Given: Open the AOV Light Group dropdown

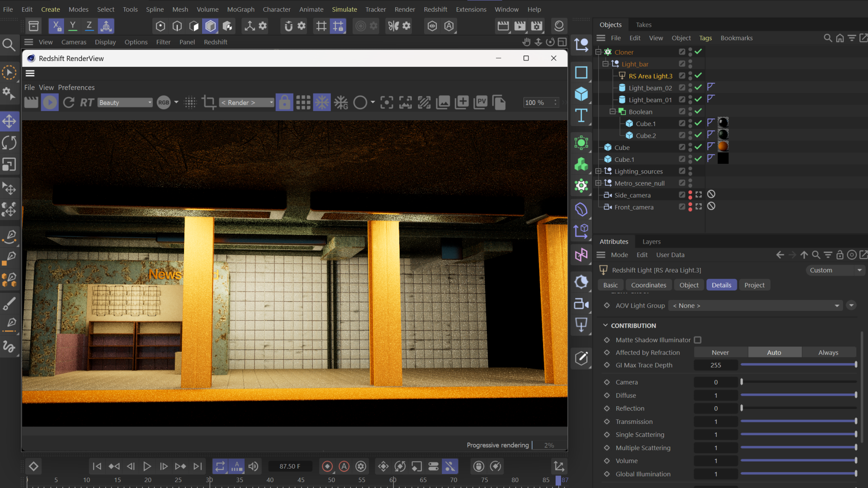Looking at the screenshot, I should point(756,306).
